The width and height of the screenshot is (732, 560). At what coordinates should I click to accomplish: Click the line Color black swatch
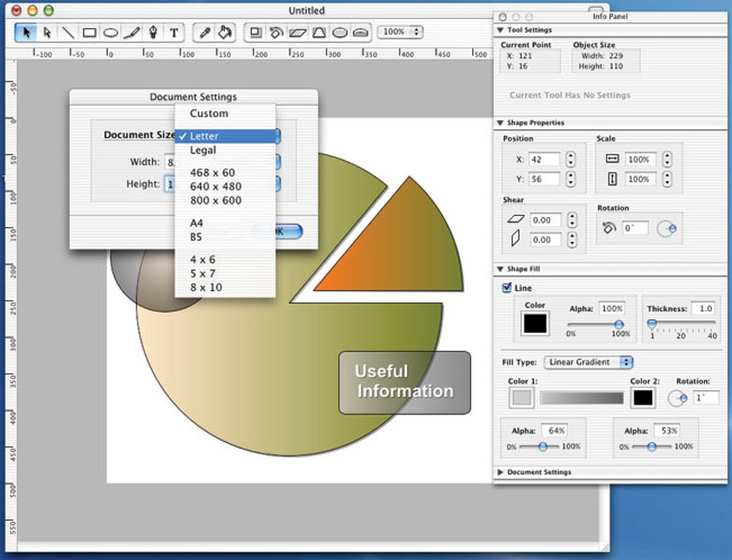coord(535,324)
